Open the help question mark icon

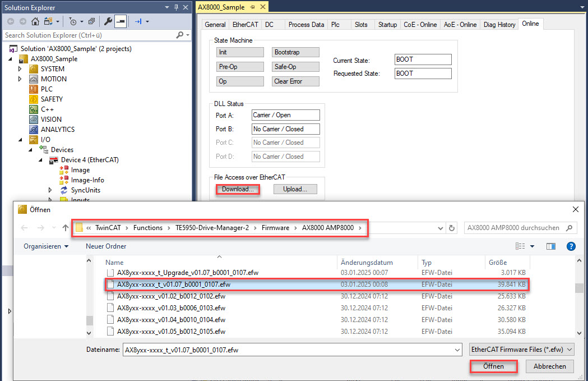coord(571,246)
